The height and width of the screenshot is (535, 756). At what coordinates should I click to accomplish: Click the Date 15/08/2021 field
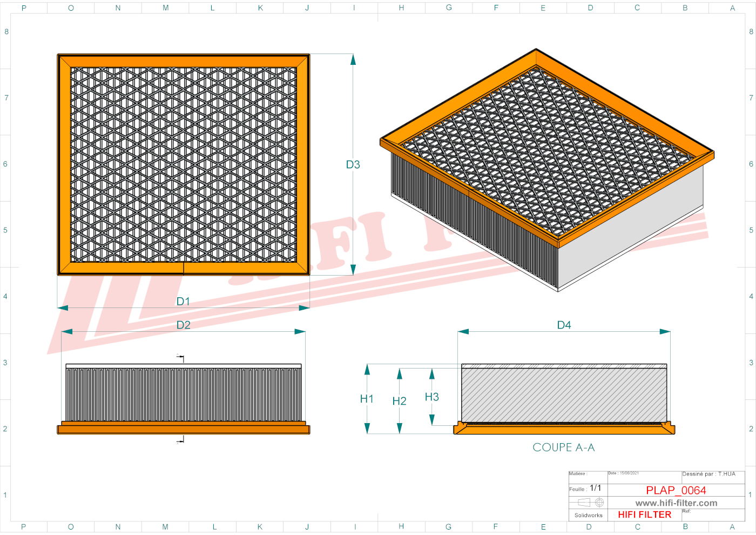[x=624, y=473]
